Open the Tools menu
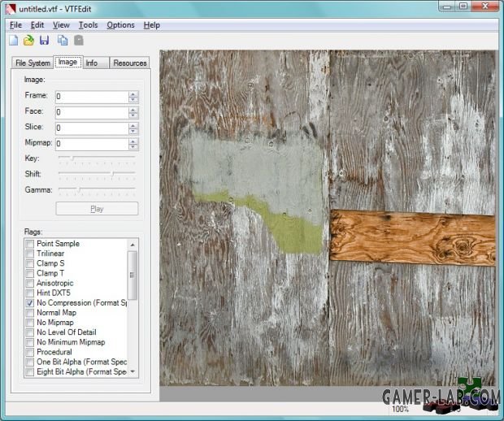504x421 pixels. pyautogui.click(x=88, y=25)
